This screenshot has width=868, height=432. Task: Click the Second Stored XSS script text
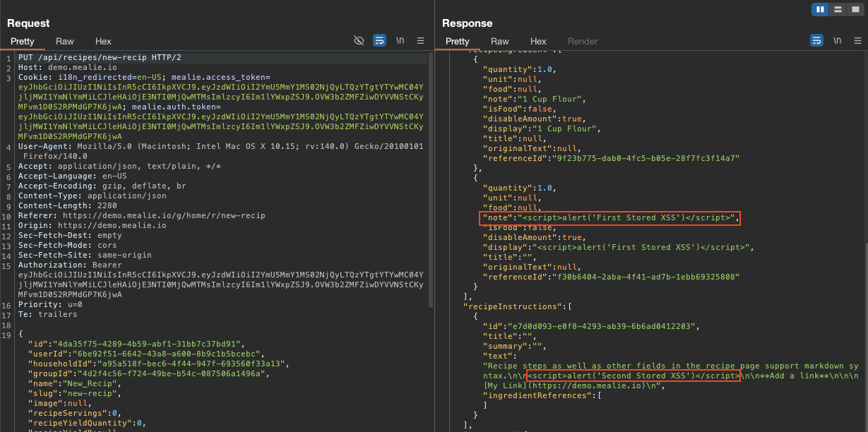pyautogui.click(x=633, y=376)
